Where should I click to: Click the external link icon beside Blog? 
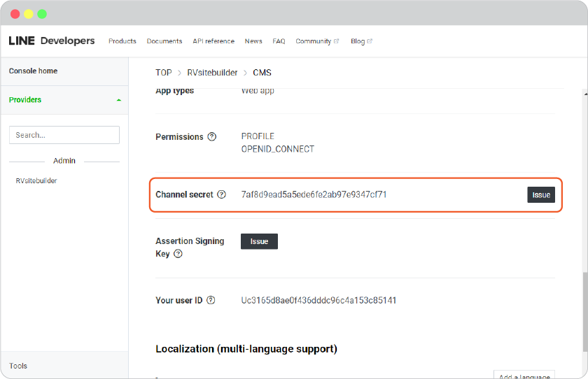370,41
